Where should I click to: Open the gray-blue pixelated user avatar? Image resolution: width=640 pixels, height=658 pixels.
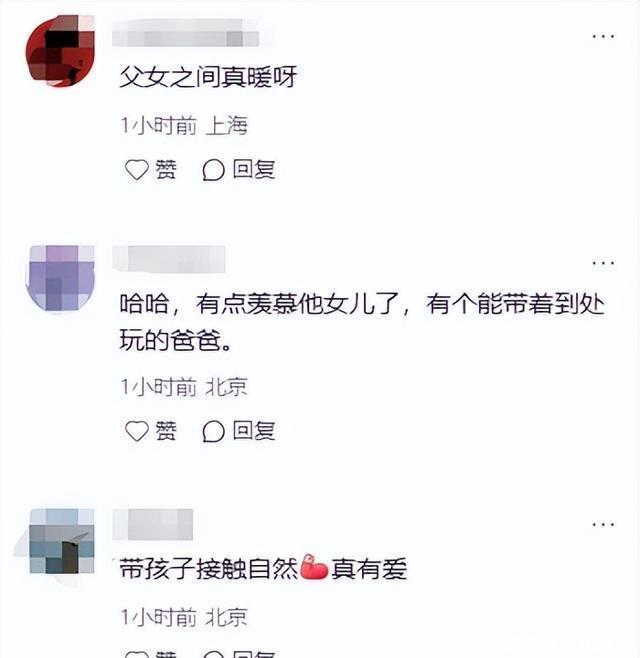point(61,541)
